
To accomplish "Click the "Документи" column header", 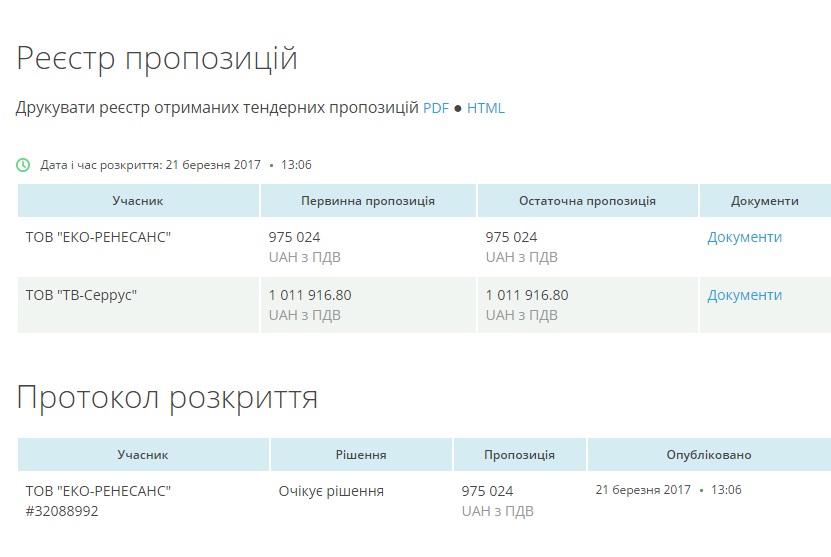I will tap(764, 201).
